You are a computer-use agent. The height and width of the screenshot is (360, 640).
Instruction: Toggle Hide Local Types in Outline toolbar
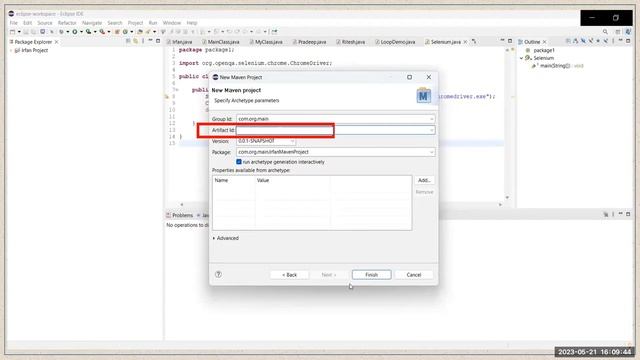pos(606,41)
